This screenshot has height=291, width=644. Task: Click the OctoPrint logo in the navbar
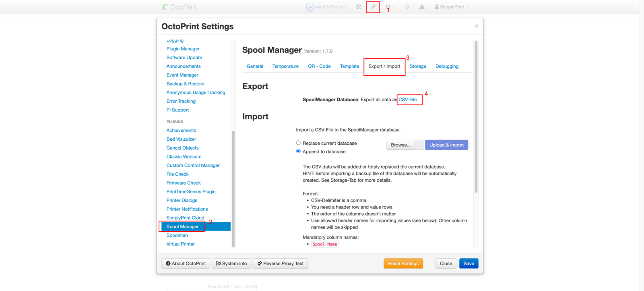[179, 7]
